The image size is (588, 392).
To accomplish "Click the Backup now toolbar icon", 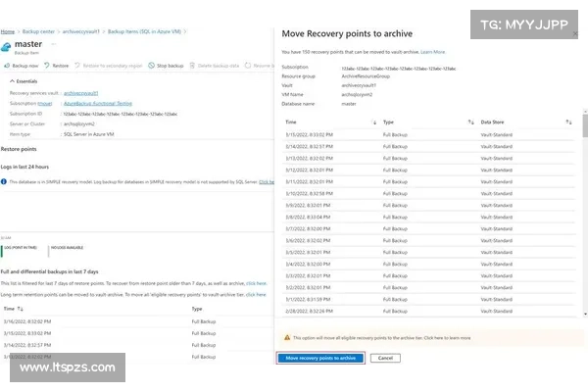I will coord(7,66).
